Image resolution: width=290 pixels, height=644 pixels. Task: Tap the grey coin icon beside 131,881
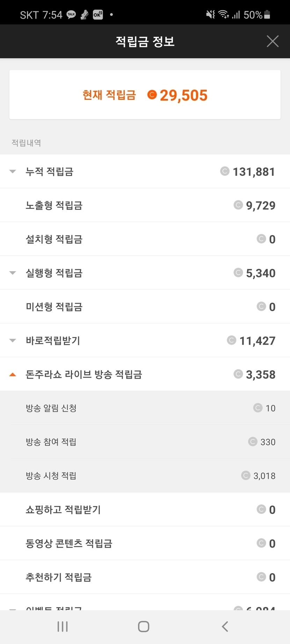[225, 171]
